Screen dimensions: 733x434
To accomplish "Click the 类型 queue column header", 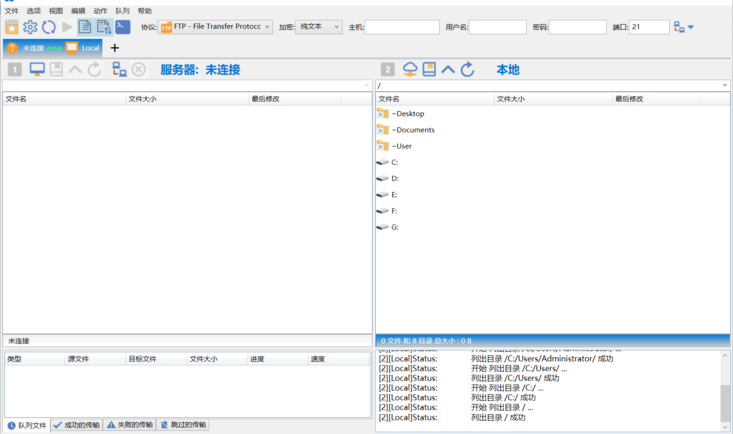I will 35,359.
